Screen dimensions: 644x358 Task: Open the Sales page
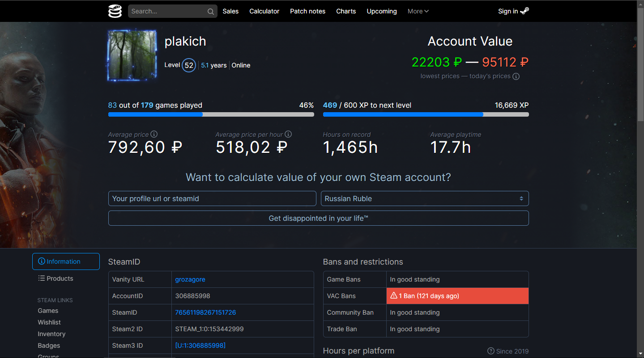tap(230, 11)
